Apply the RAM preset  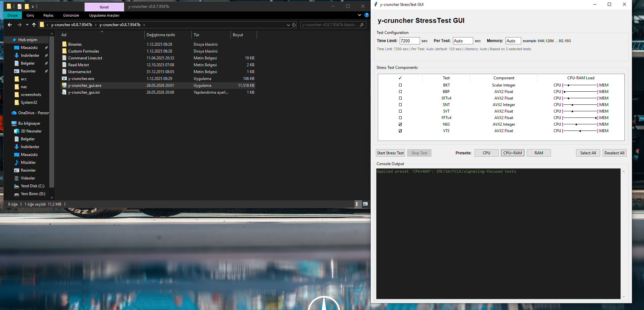(539, 153)
